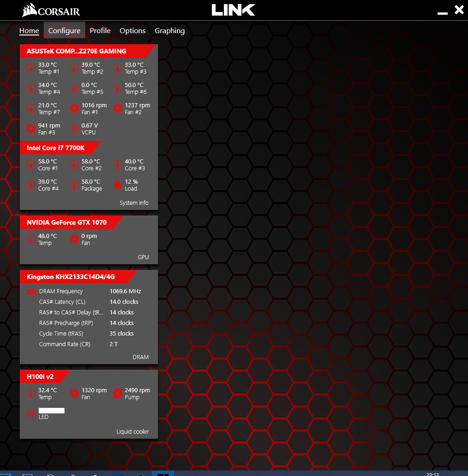Click the Corsair logo
Viewport: 468px width, 476px height.
tap(51, 10)
